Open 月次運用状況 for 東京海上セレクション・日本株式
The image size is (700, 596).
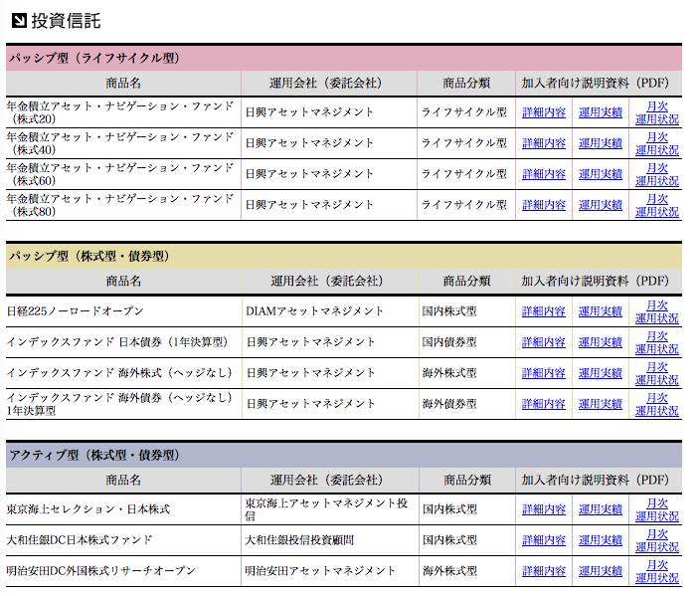[x=657, y=509]
